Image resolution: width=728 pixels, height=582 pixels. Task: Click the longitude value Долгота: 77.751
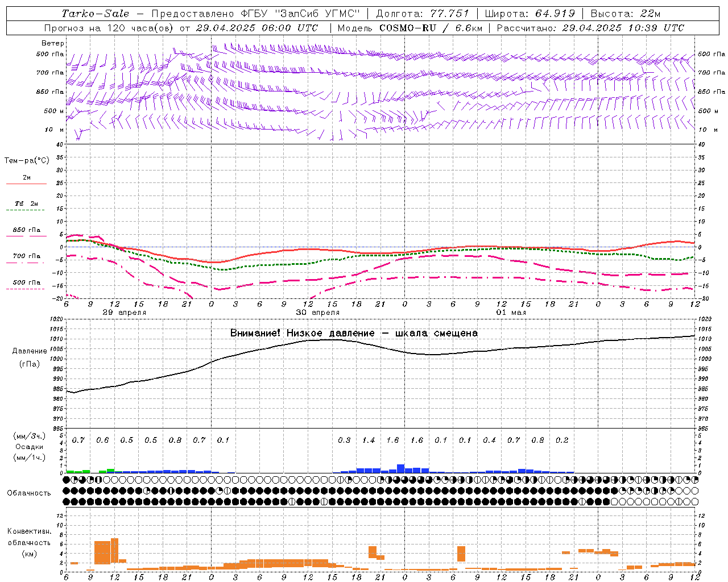tap(423, 14)
